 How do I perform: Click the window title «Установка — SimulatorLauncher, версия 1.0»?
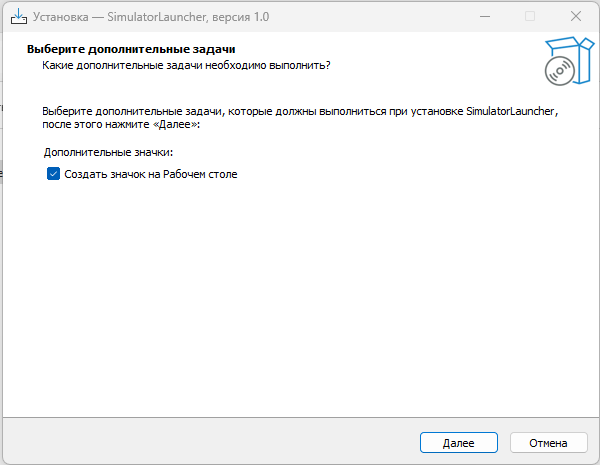[152, 17]
